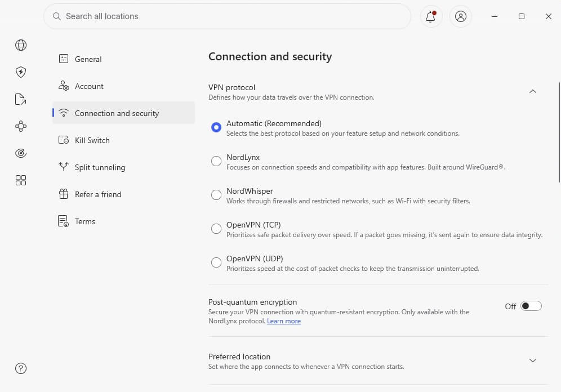Open the file sharing icon in the sidebar
This screenshot has width=561, height=392.
[21, 99]
